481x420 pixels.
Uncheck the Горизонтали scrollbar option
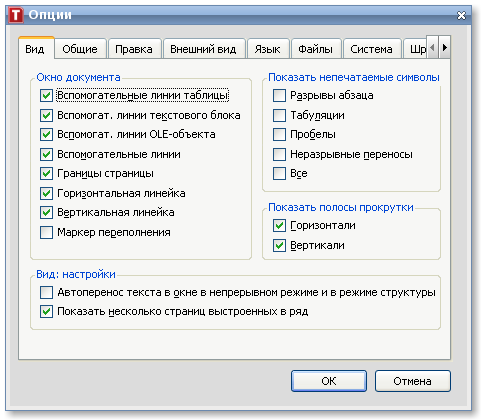point(279,226)
